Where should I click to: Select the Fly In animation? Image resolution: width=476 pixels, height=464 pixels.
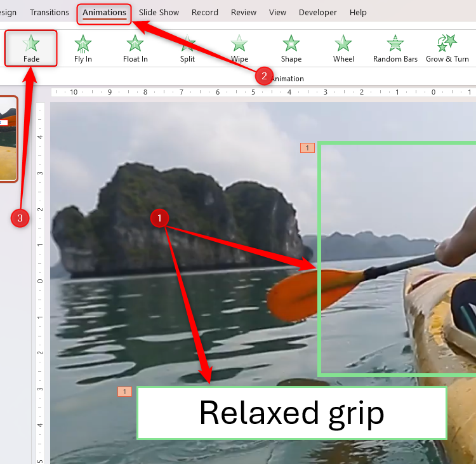[83, 48]
